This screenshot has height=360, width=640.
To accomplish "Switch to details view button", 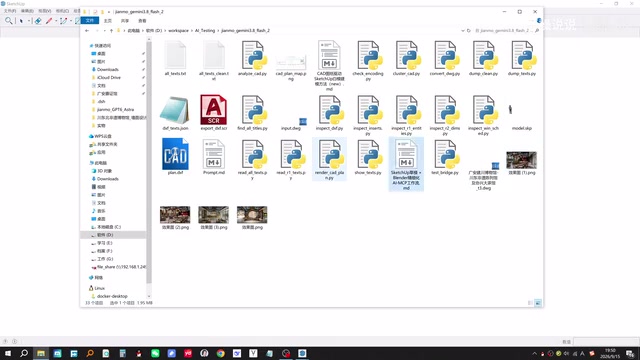I will (x=530, y=303).
